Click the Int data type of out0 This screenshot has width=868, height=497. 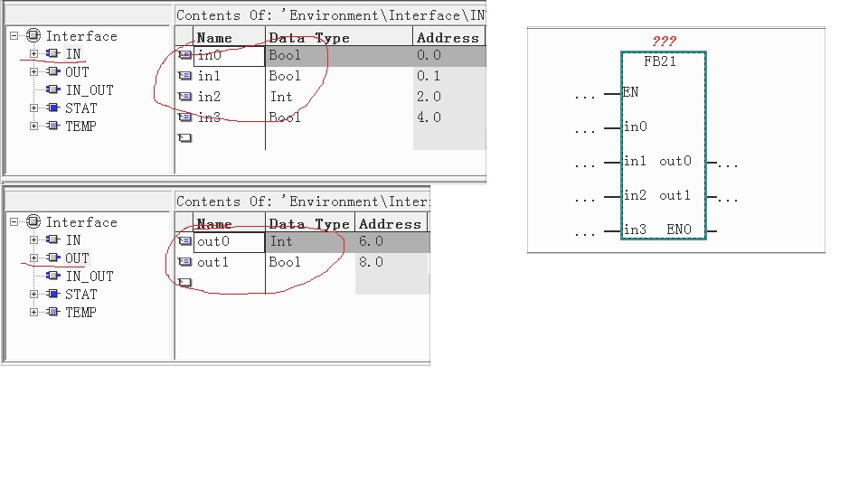281,241
